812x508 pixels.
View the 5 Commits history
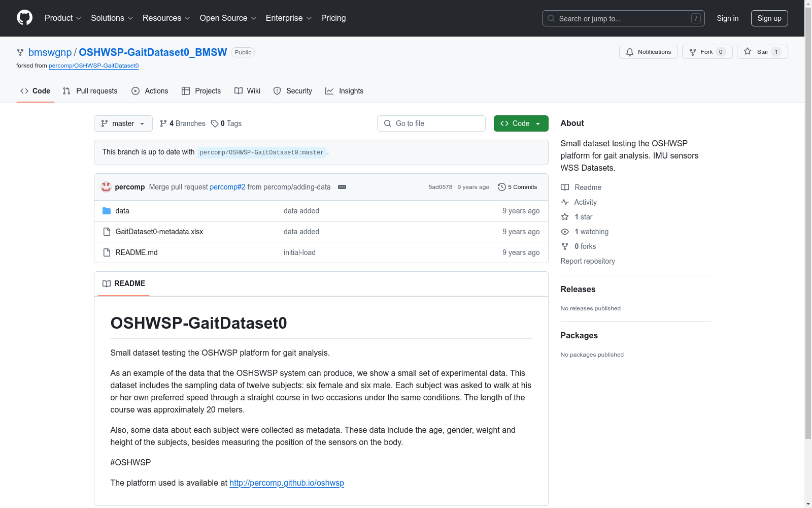(x=518, y=187)
